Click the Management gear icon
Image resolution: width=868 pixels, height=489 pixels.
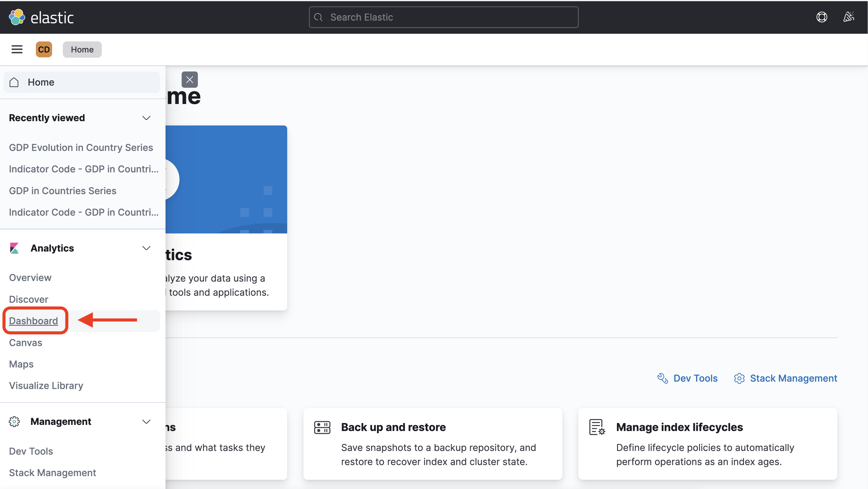click(x=14, y=422)
